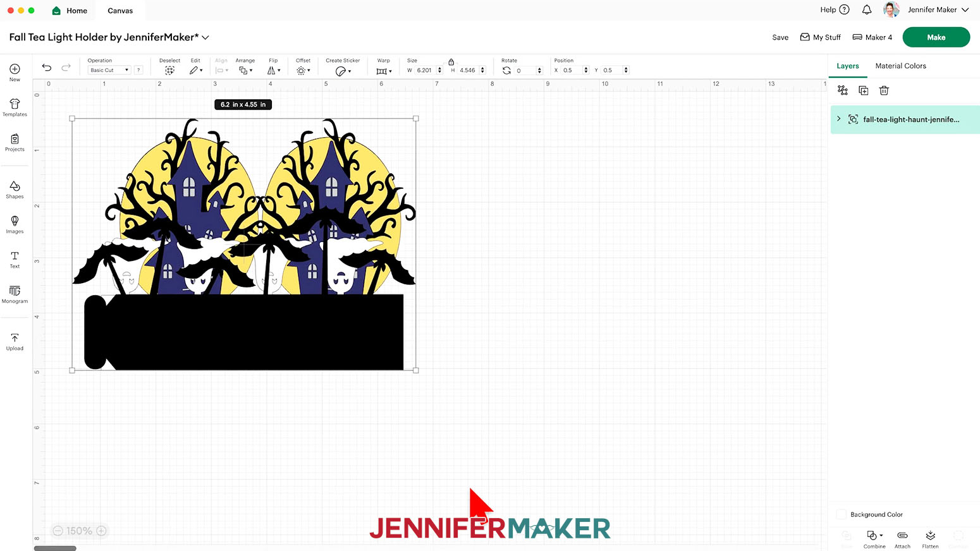
Task: Open the Offset dropdown
Action: click(x=303, y=70)
